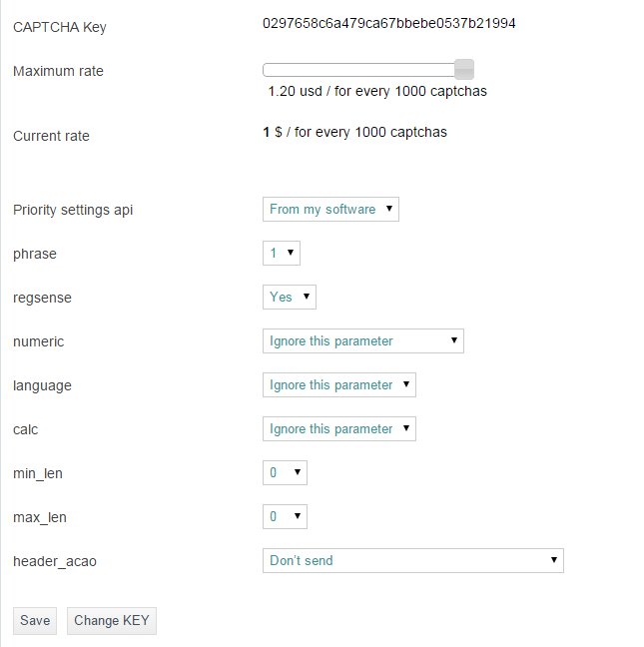The height and width of the screenshot is (647, 644).
Task: Open the max_len dropdown
Action: pyautogui.click(x=285, y=516)
